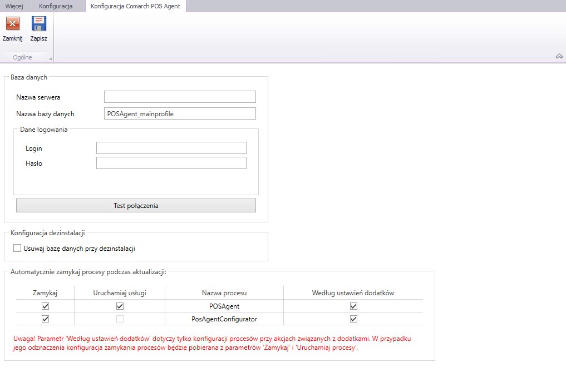Screen dimensions: 566x392
Task: Click the Login label
Action: 33,148
